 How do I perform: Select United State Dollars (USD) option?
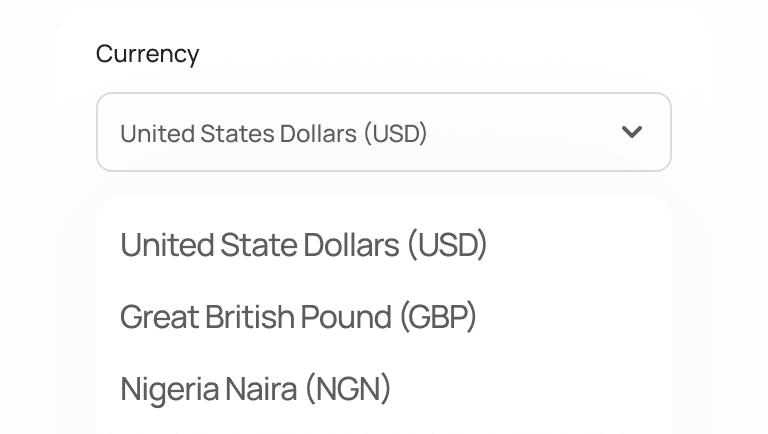(303, 245)
